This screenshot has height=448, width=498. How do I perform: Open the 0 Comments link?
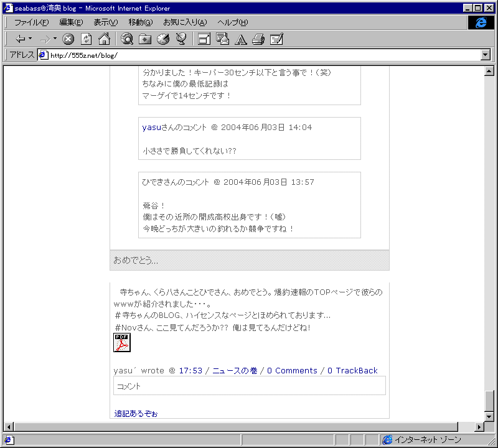(292, 370)
